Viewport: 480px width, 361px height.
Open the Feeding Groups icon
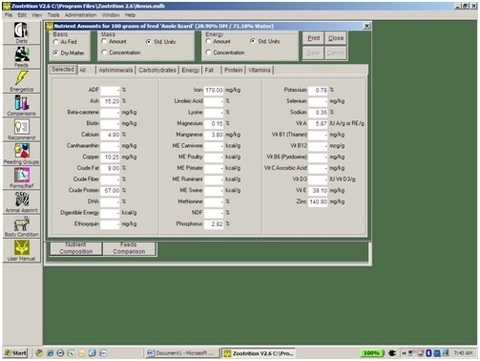tap(21, 154)
